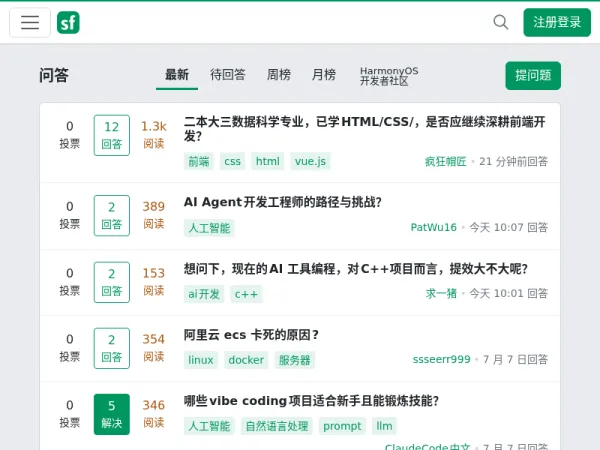Screen dimensions: 600x450
Task: Open the AI Agent开发工程师 question
Action: coord(282,202)
